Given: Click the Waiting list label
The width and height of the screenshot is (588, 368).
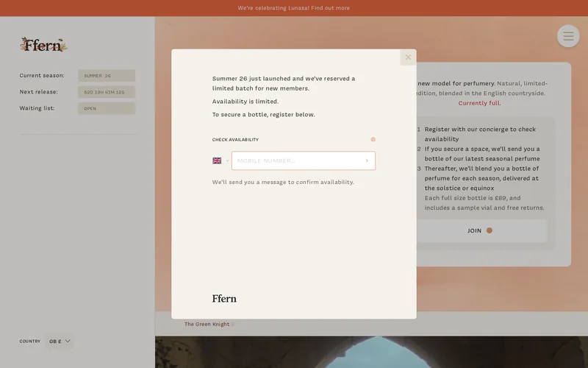Looking at the screenshot, I should [x=37, y=108].
